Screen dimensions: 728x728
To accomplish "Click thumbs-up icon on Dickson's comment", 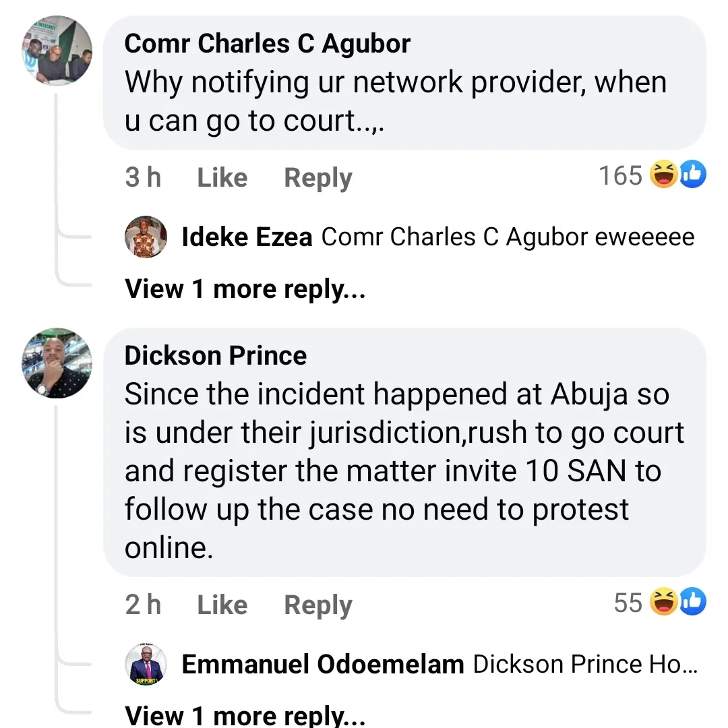I will (693, 602).
